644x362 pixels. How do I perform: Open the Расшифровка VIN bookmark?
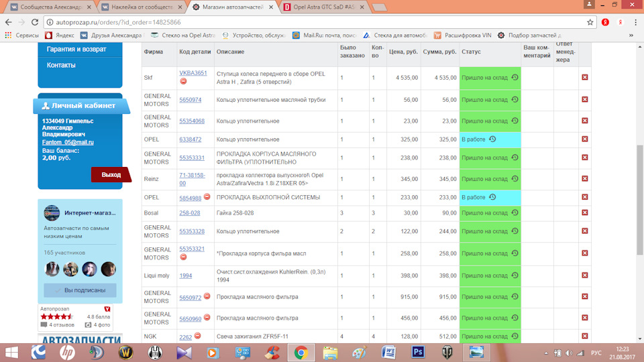pyautogui.click(x=463, y=36)
